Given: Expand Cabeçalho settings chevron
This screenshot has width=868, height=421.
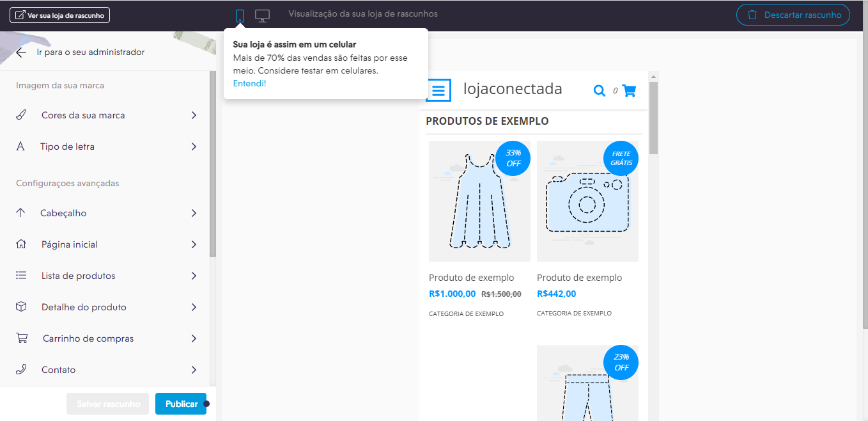Looking at the screenshot, I should click(x=194, y=213).
